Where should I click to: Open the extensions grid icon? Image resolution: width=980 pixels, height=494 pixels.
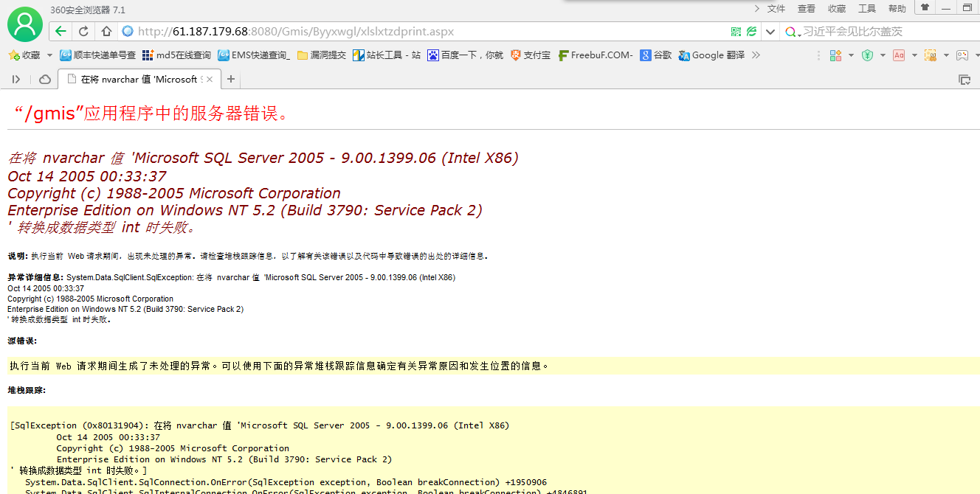[x=835, y=55]
